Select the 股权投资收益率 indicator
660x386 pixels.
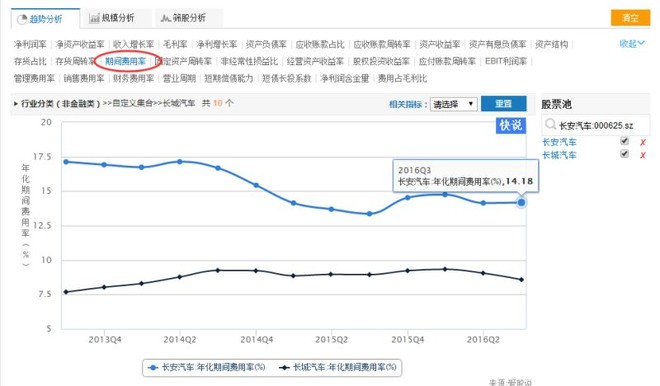pyautogui.click(x=381, y=61)
